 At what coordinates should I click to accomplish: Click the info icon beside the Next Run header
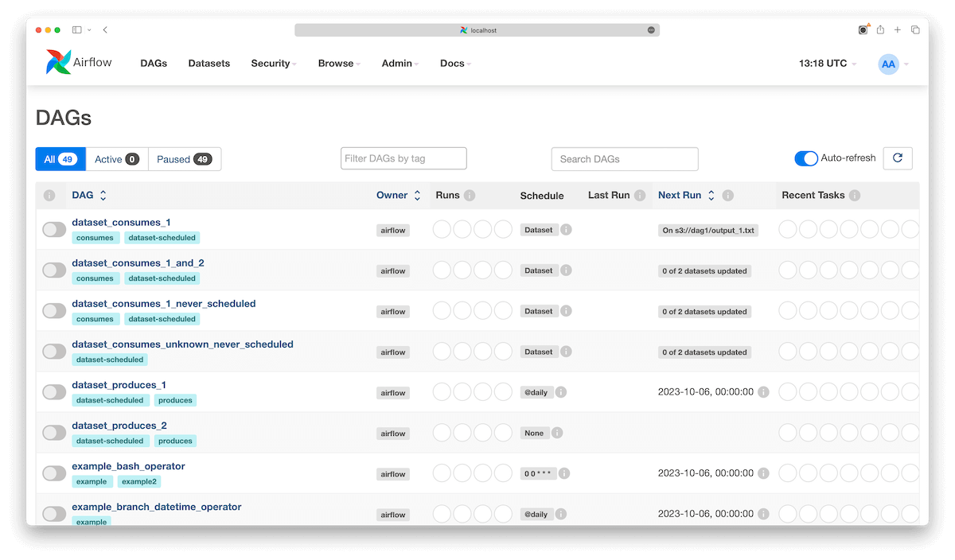click(727, 195)
